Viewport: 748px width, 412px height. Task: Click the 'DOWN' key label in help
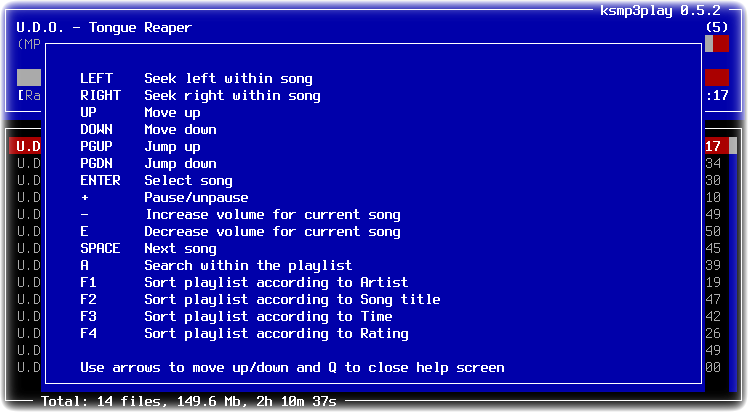(x=96, y=129)
